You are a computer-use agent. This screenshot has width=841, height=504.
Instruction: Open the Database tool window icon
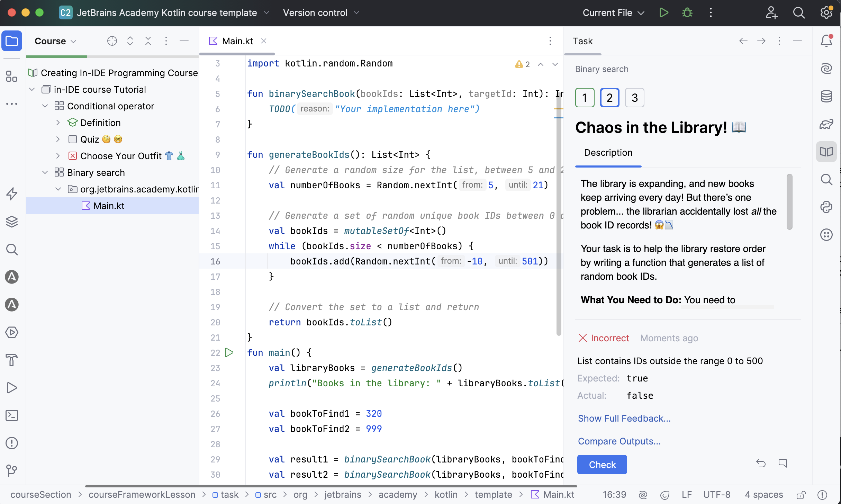click(826, 96)
